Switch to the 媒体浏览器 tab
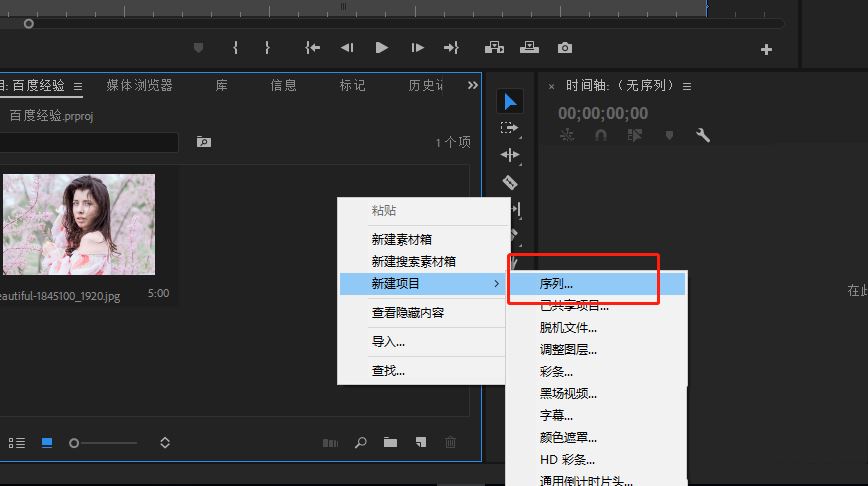The height and width of the screenshot is (486, 868). tap(139, 86)
